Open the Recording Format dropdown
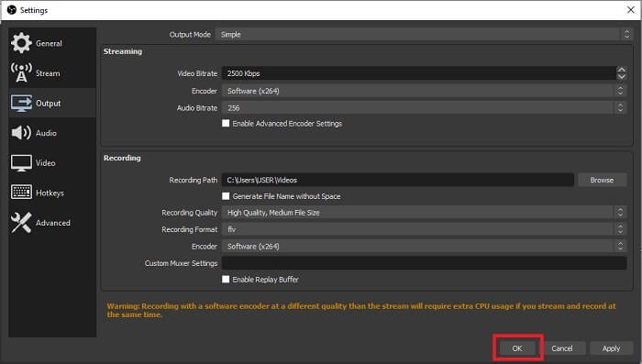 click(x=424, y=229)
